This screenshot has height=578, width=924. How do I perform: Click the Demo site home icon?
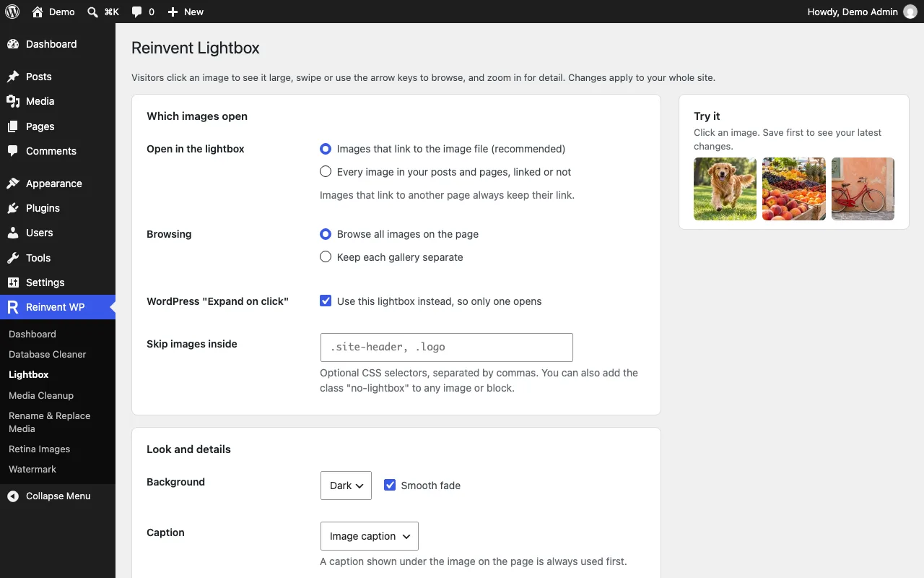[x=38, y=12]
